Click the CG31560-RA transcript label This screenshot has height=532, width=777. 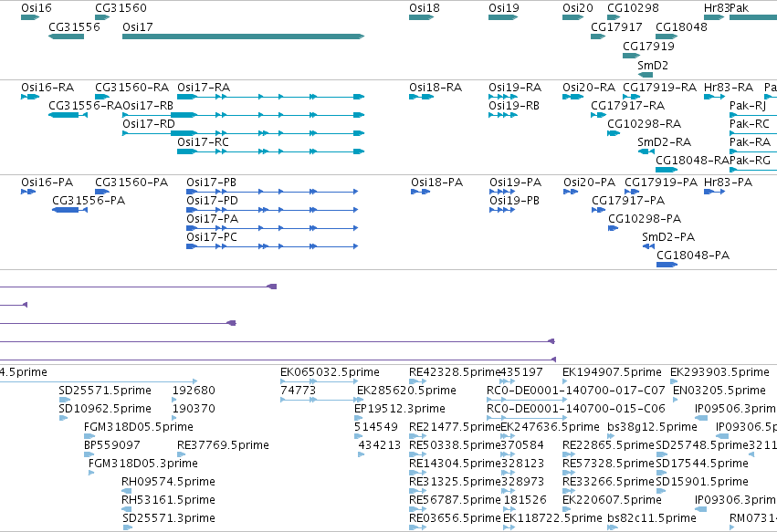click(131, 88)
